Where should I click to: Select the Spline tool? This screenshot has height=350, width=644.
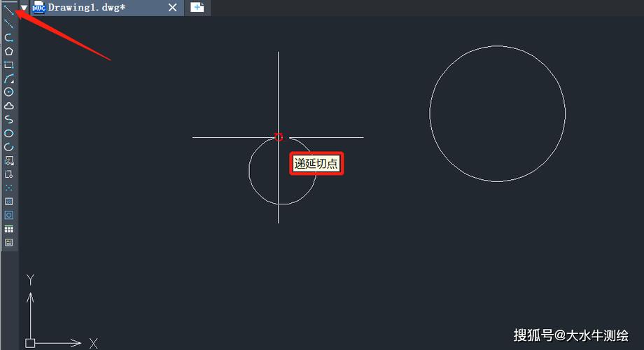(8, 120)
